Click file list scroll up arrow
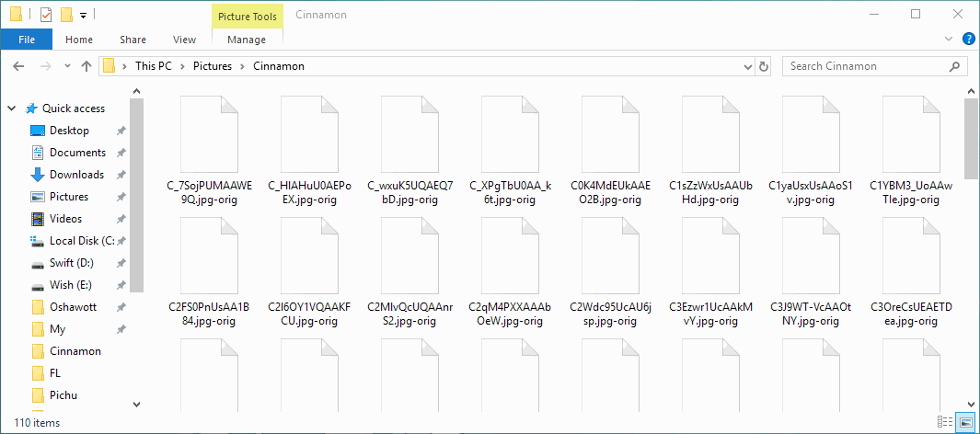 (x=969, y=91)
